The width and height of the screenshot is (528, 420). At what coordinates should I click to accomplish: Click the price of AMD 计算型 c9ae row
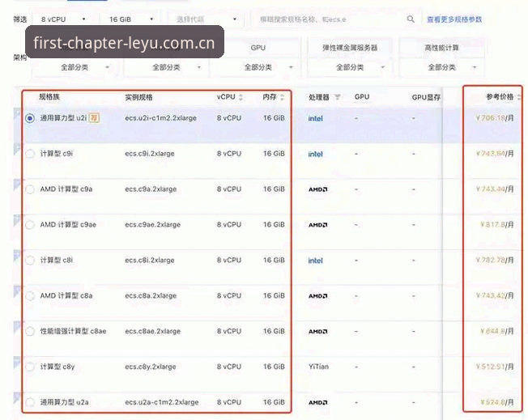click(x=497, y=225)
